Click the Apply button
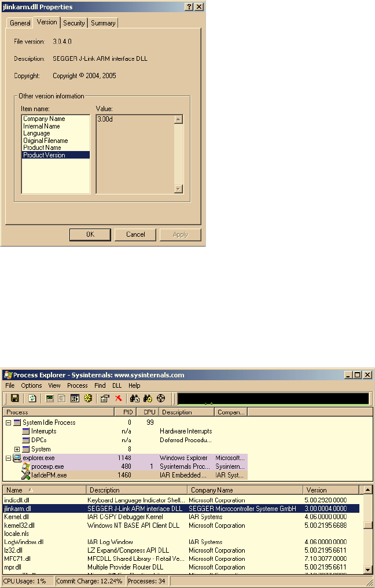Viewport: 375px width, 588px height. 181,234
